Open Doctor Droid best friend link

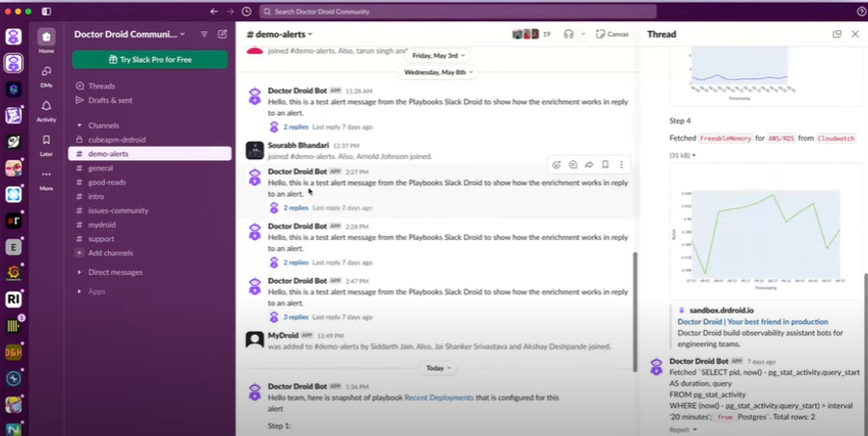pyautogui.click(x=752, y=322)
